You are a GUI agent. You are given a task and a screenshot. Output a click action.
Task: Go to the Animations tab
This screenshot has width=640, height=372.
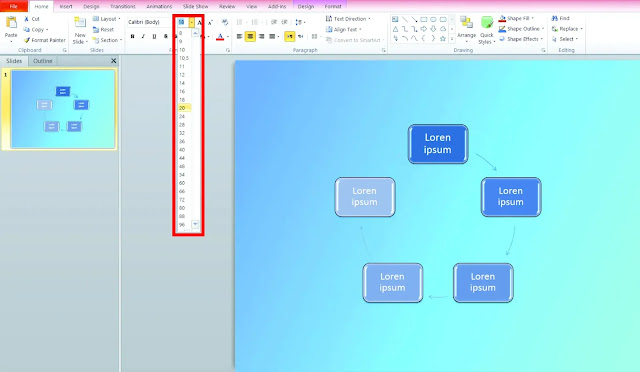pyautogui.click(x=159, y=7)
